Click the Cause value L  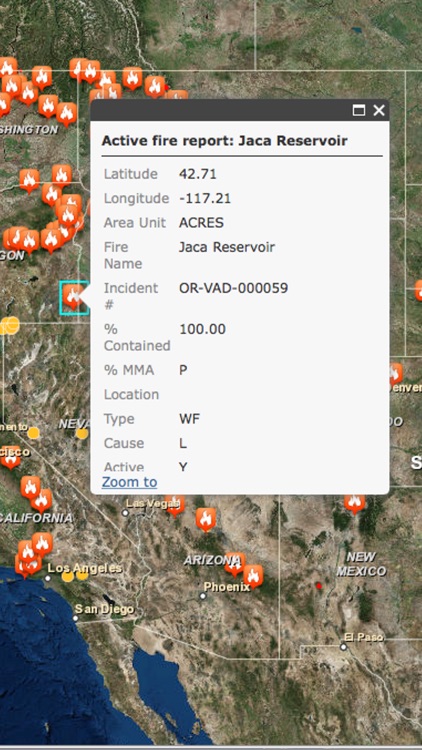pyautogui.click(x=183, y=443)
